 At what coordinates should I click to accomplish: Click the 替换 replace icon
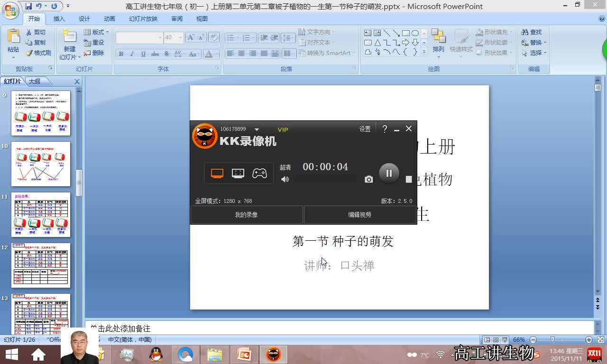click(x=524, y=42)
